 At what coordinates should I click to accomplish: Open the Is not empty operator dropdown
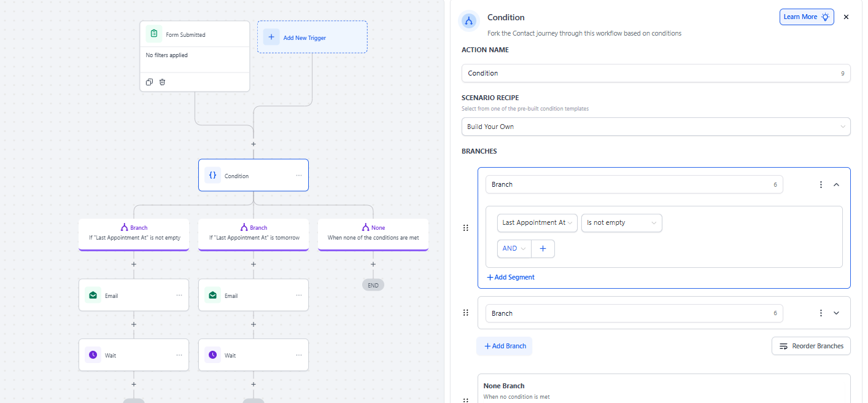(621, 223)
